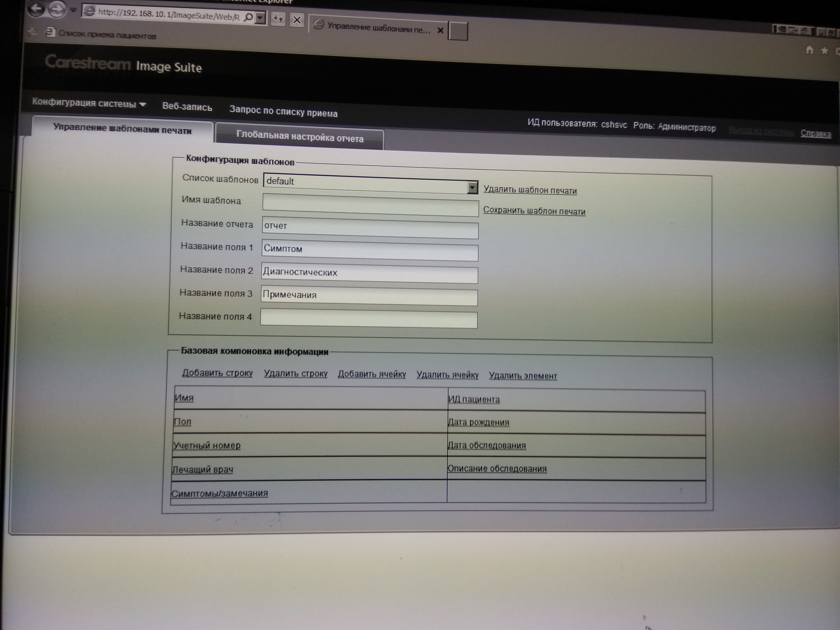This screenshot has height=630, width=840.
Task: Open the new blank tab button
Action: [458, 31]
